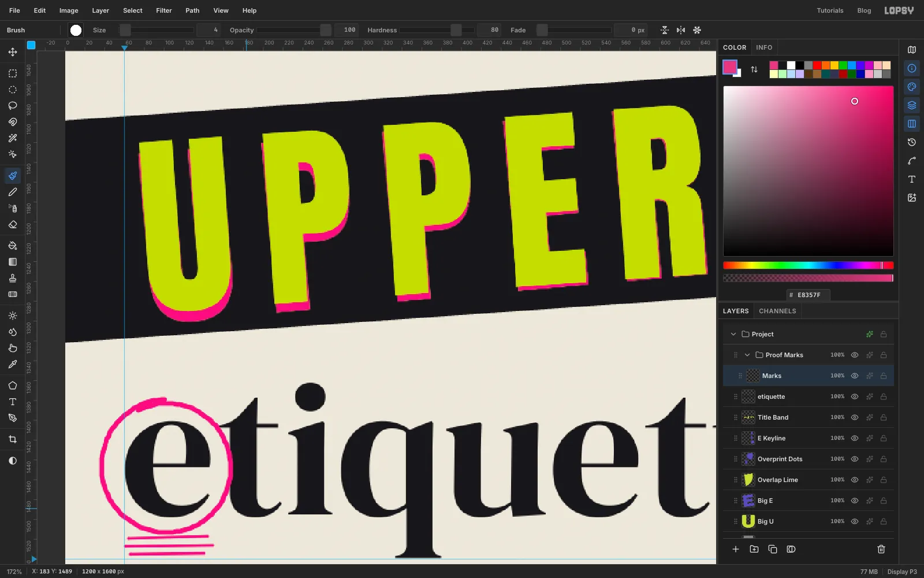Screen dimensions: 924x578
Task: Lock the Big U layer
Action: pos(884,521)
